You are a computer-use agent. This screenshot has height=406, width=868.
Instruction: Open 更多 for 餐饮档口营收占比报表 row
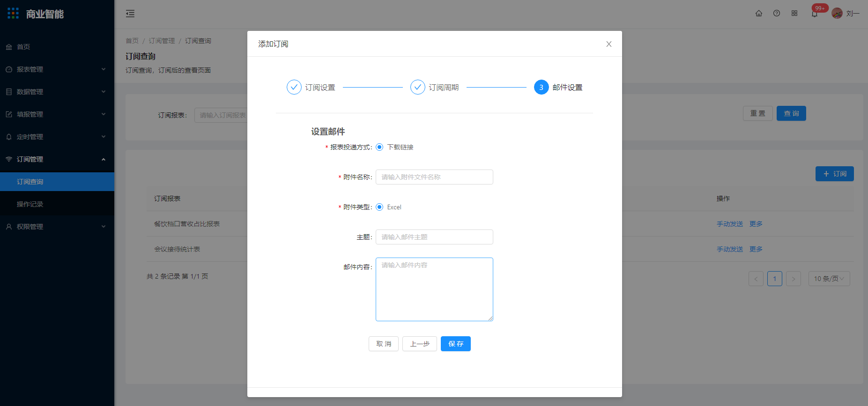pyautogui.click(x=756, y=224)
